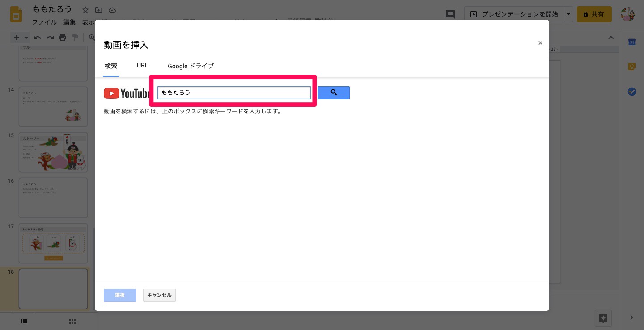
Task: Select slide 15 thumbnail
Action: click(53, 152)
